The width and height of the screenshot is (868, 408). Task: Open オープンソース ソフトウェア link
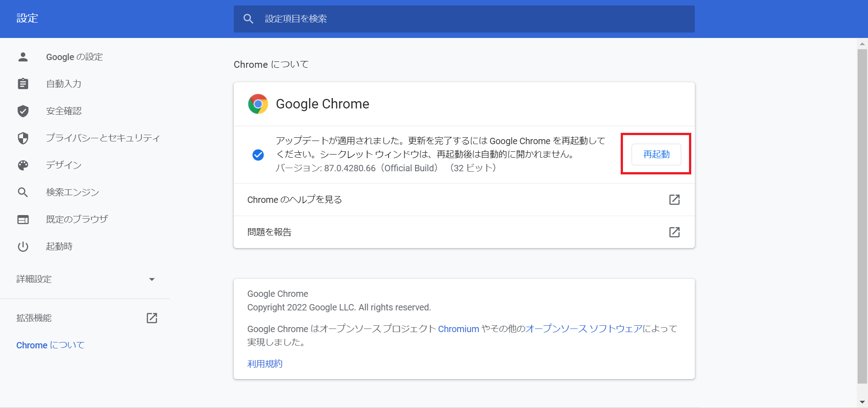point(584,329)
